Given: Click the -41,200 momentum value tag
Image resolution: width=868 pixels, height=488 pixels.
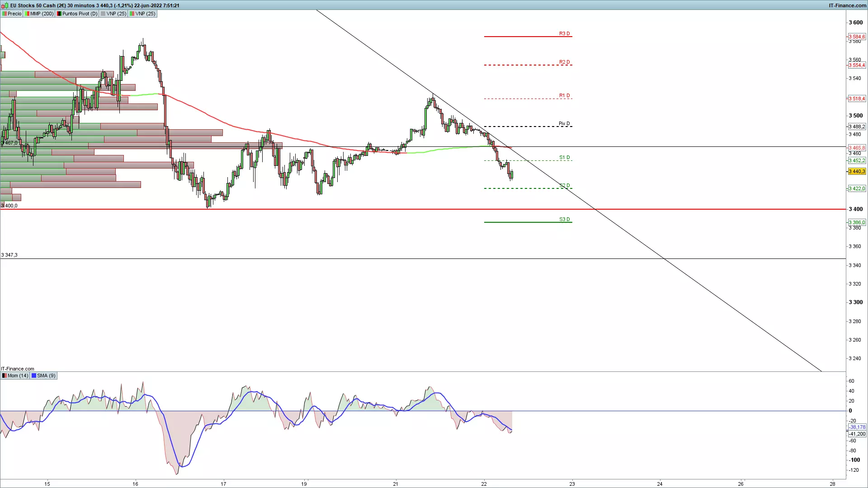Looking at the screenshot, I should tap(857, 434).
